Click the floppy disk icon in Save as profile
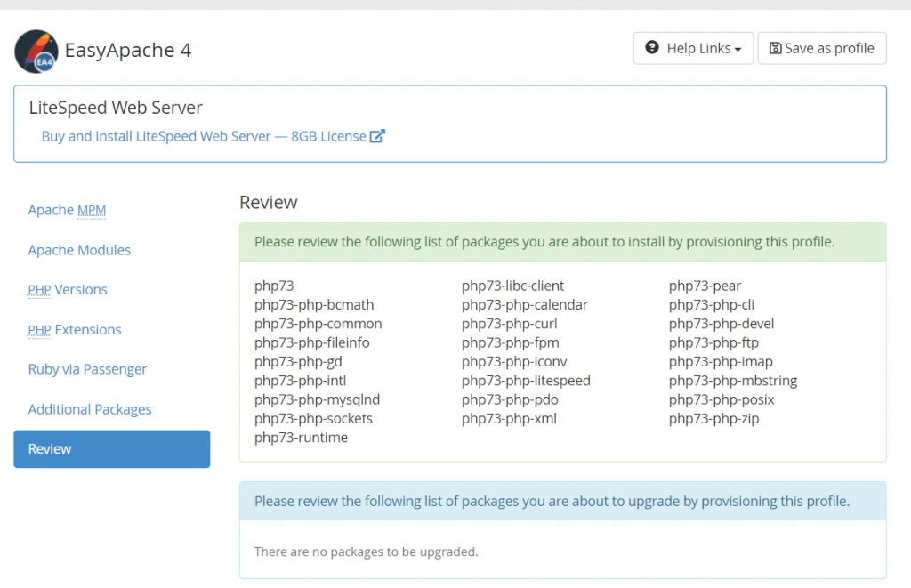911x588 pixels. (777, 48)
